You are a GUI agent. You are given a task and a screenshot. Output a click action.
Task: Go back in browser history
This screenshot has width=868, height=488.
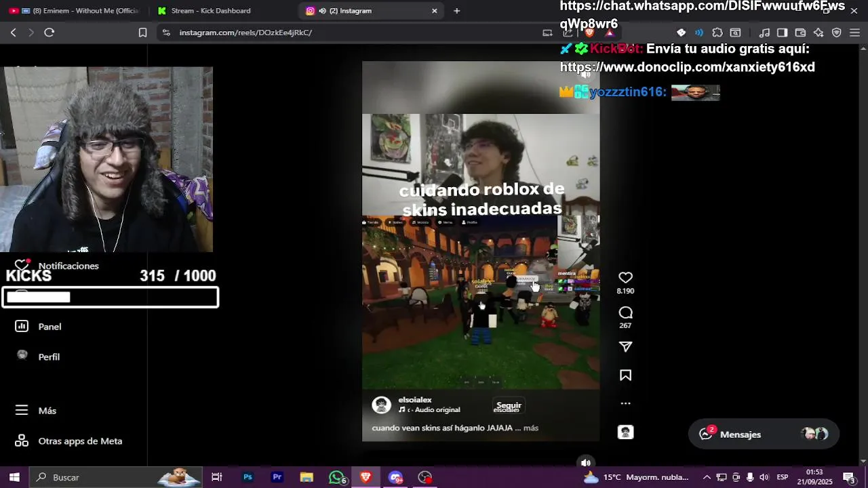13,33
